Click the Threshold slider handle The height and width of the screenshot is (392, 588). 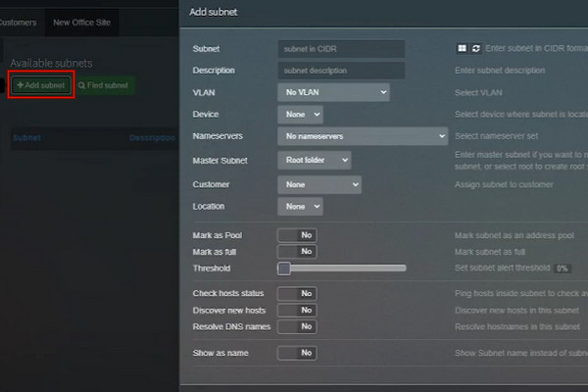(x=284, y=269)
